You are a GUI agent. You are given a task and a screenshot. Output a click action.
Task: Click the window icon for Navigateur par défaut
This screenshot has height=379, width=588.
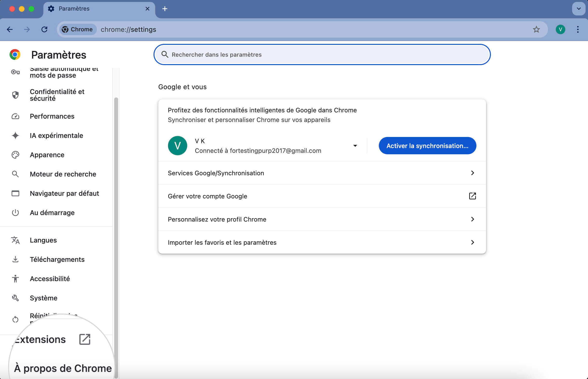[15, 193]
